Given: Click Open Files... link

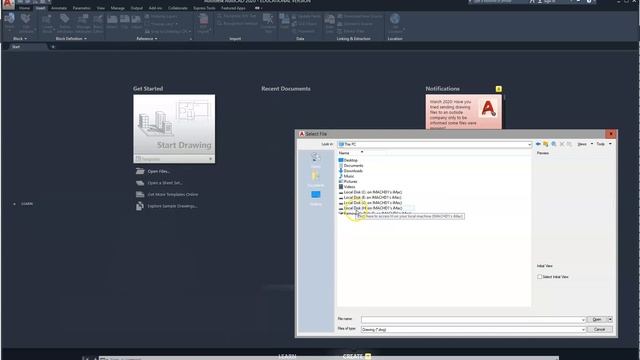Looking at the screenshot, I should coord(159,171).
